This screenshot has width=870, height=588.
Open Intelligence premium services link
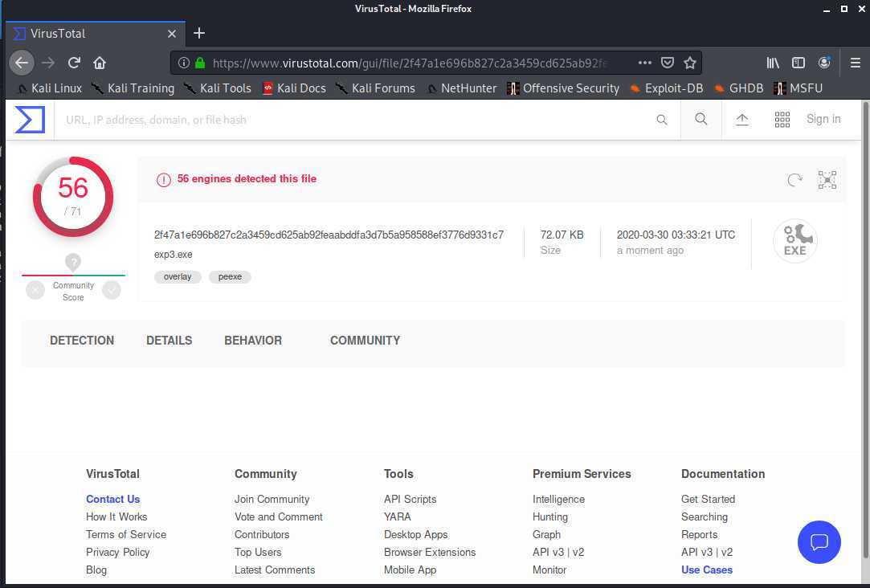(x=559, y=500)
